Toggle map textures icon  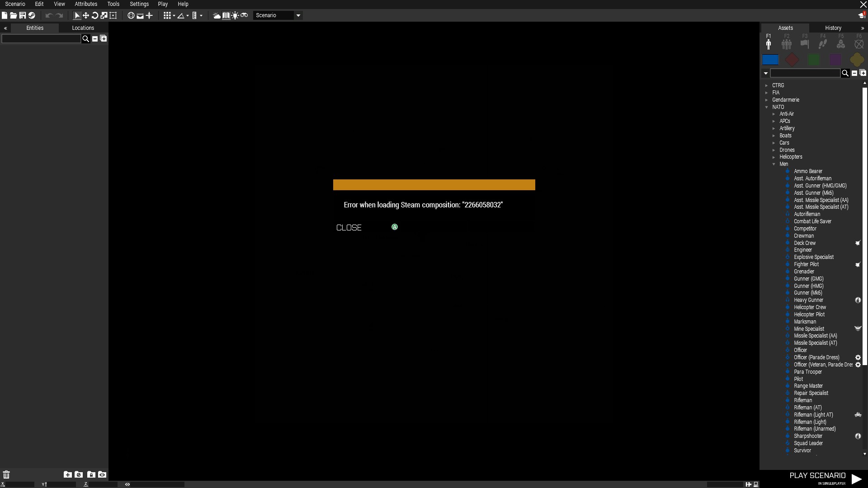[x=226, y=15]
